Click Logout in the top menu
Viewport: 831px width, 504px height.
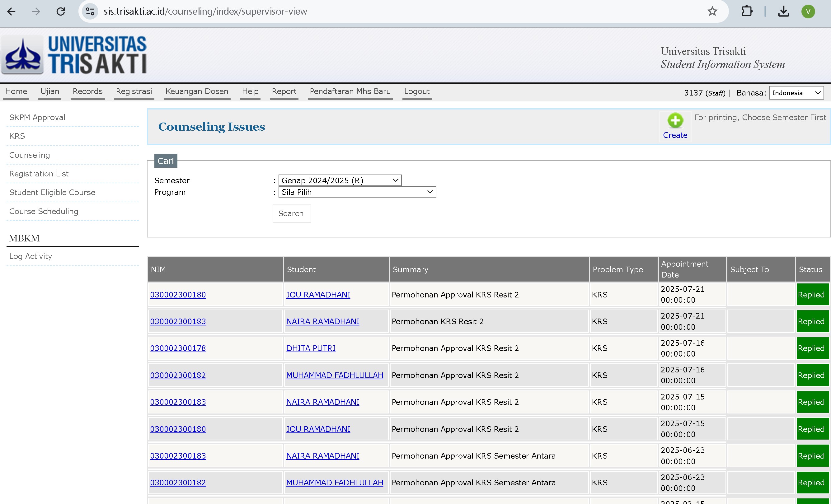tap(417, 91)
